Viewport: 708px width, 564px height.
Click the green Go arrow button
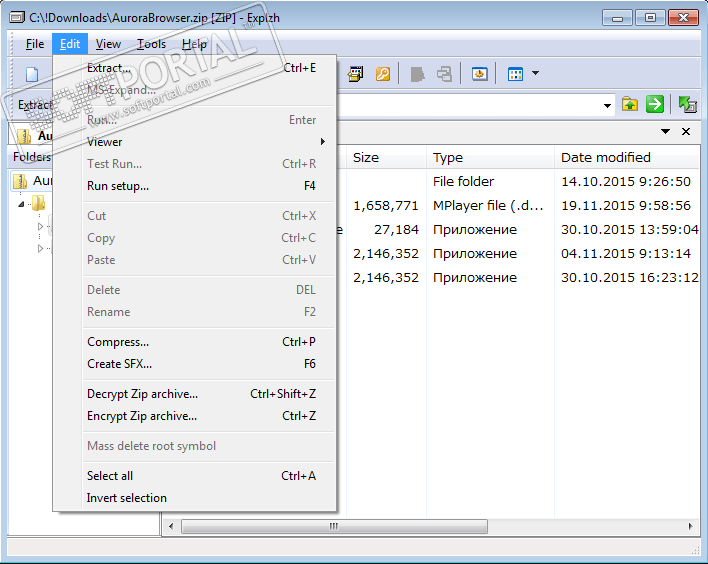655,104
